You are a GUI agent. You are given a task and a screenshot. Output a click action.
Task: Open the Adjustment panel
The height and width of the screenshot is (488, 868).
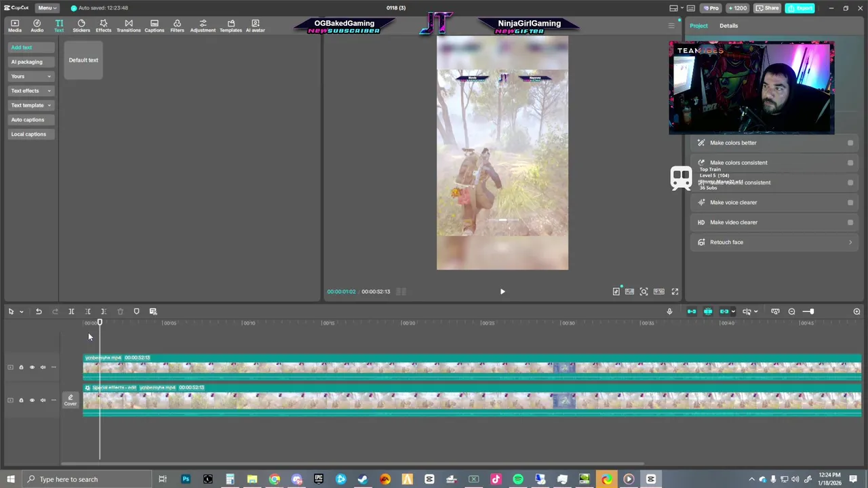[x=203, y=26]
